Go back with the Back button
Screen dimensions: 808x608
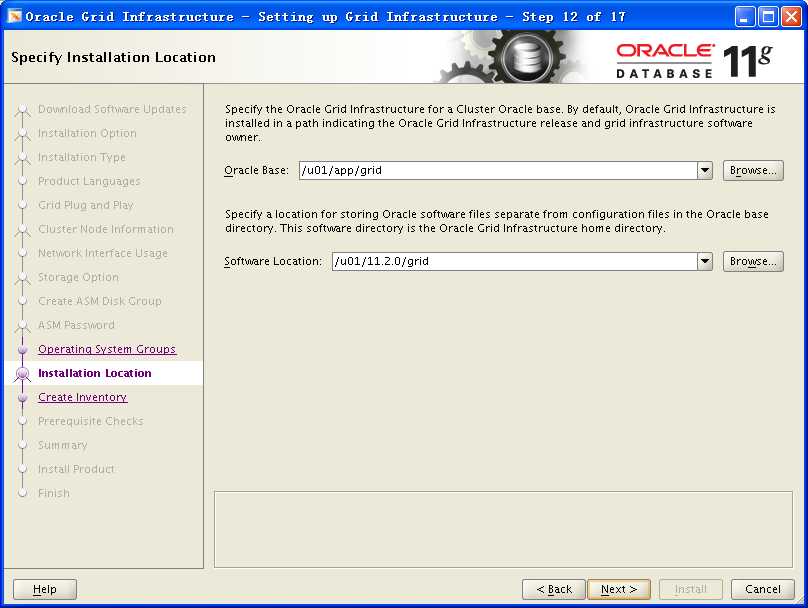point(554,589)
